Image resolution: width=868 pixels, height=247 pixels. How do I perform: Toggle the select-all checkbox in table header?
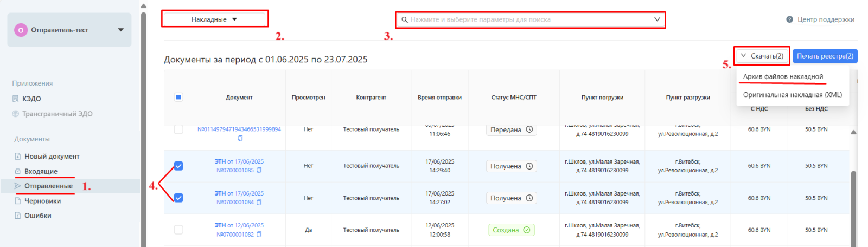tap(178, 97)
